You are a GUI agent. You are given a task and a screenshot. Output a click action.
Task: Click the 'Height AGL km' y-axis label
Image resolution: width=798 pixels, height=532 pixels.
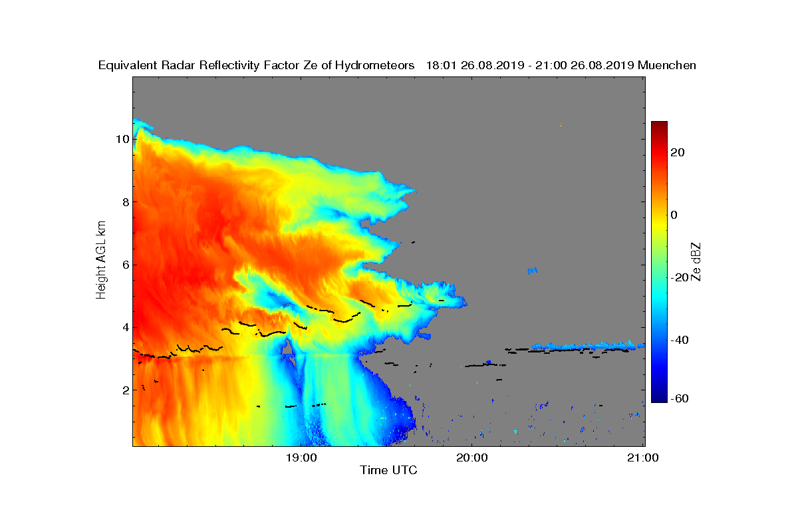(101, 261)
